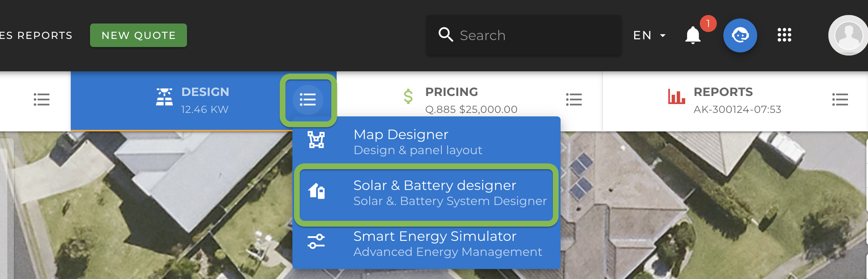Click the Smart Energy Simulator sliders icon
This screenshot has width=868, height=279.
pos(316,242)
